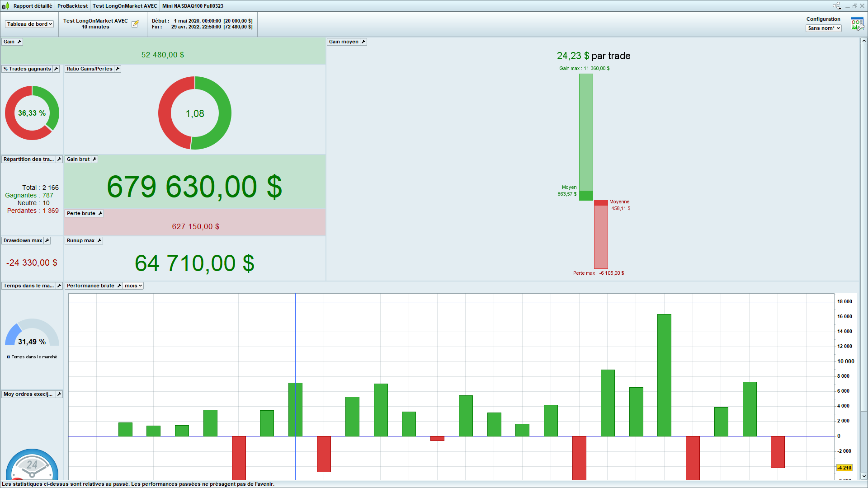Open settings wrench for Gain moyen widget

(x=363, y=42)
